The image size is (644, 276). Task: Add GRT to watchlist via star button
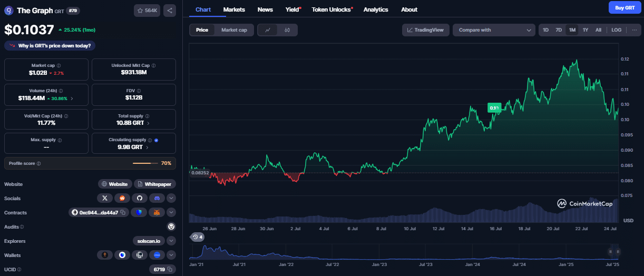(x=148, y=10)
